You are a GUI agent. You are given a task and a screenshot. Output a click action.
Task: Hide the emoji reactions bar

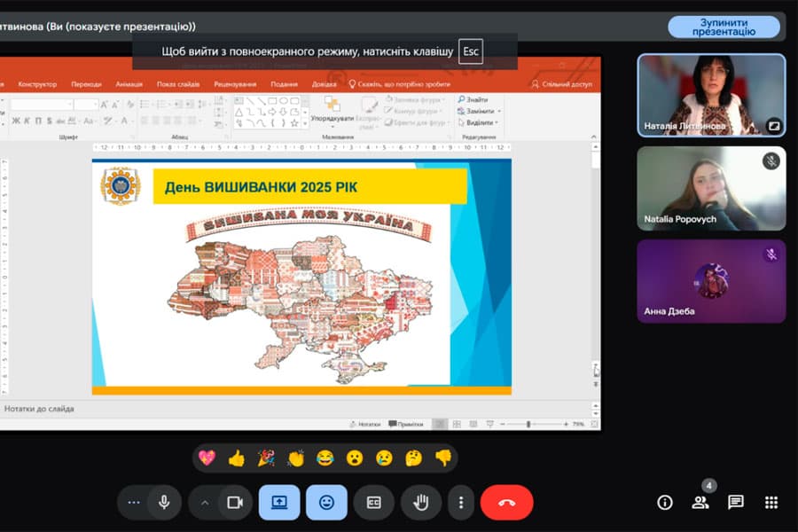pyautogui.click(x=326, y=502)
